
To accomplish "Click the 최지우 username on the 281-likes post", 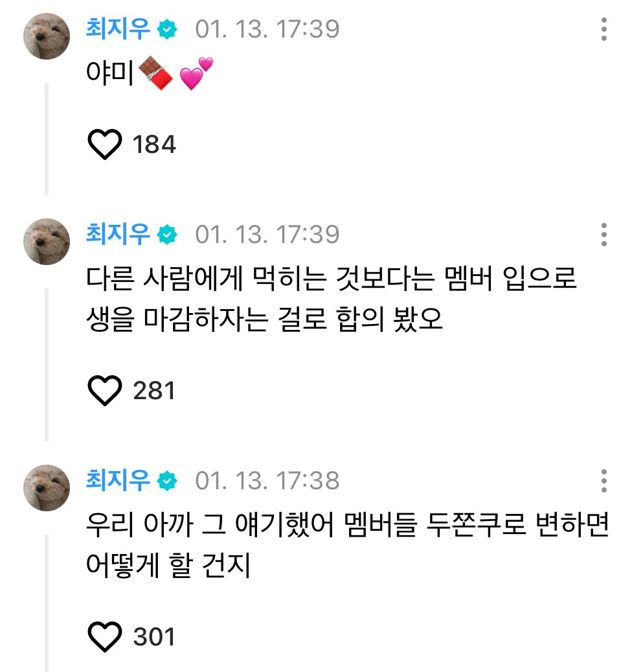I will 118,234.
